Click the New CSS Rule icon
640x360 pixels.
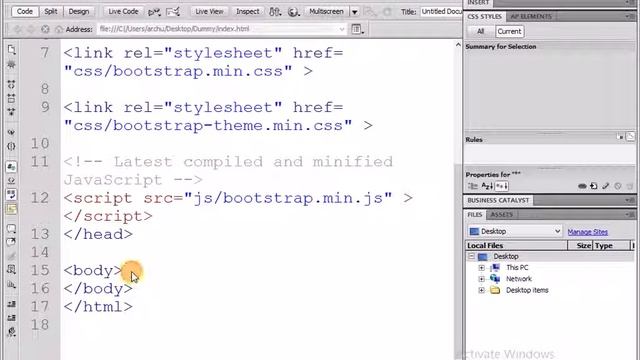point(594,186)
